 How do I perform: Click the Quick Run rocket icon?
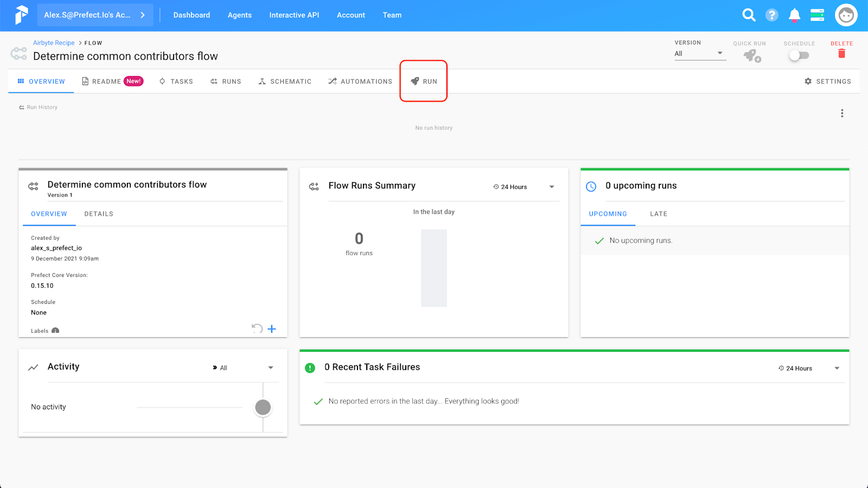tap(752, 55)
